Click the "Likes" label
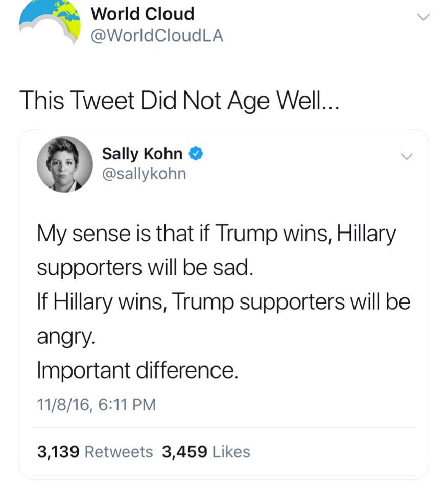 coord(231,452)
